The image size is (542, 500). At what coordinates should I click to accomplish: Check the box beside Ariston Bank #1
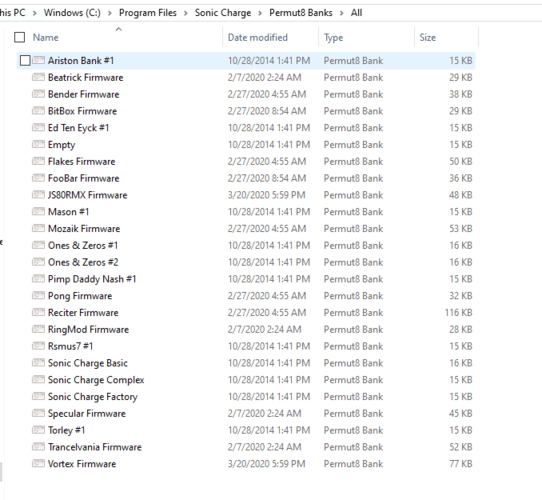25,61
